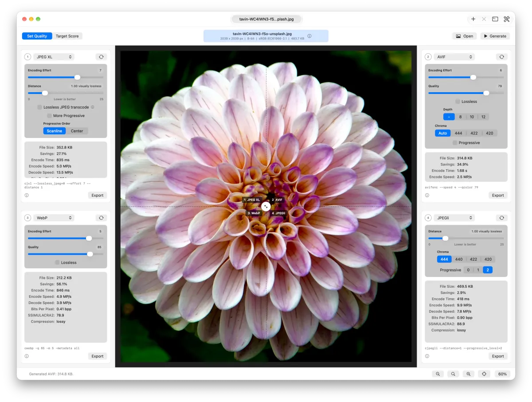Open the 60% zoom level menu

click(502, 374)
